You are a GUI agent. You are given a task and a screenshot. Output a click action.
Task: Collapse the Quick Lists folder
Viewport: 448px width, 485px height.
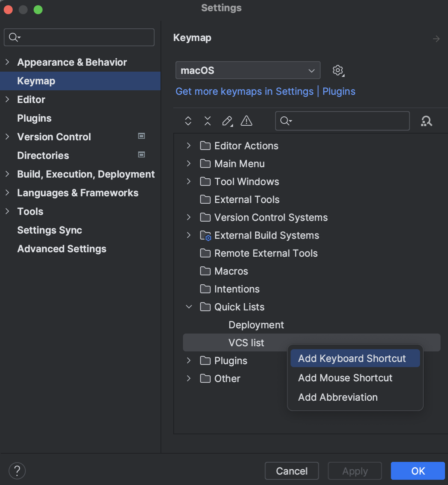point(189,307)
